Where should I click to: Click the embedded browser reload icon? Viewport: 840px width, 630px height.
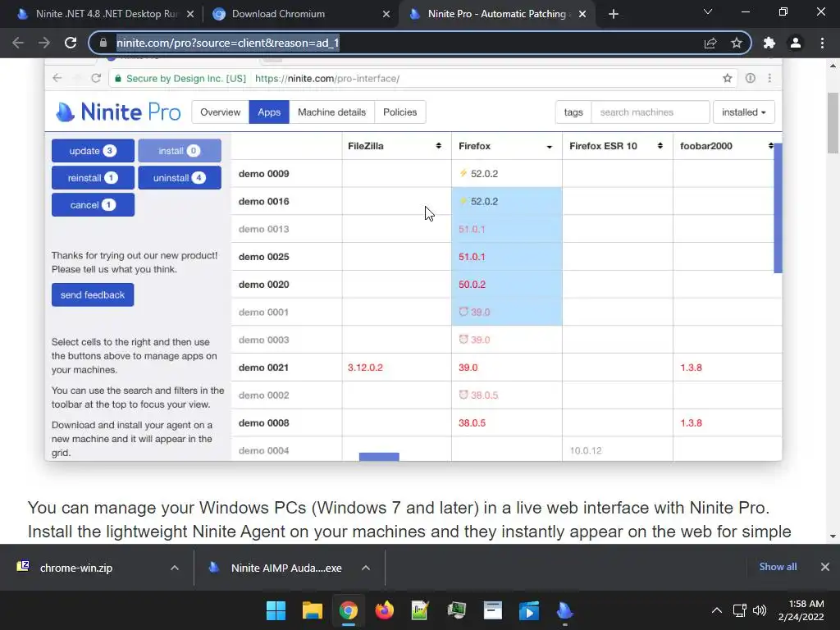pos(96,78)
